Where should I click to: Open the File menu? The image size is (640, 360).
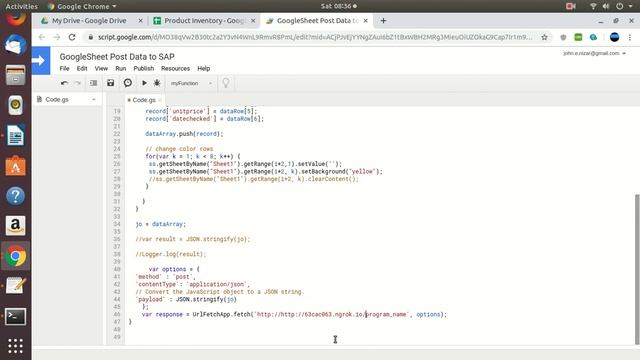64,69
